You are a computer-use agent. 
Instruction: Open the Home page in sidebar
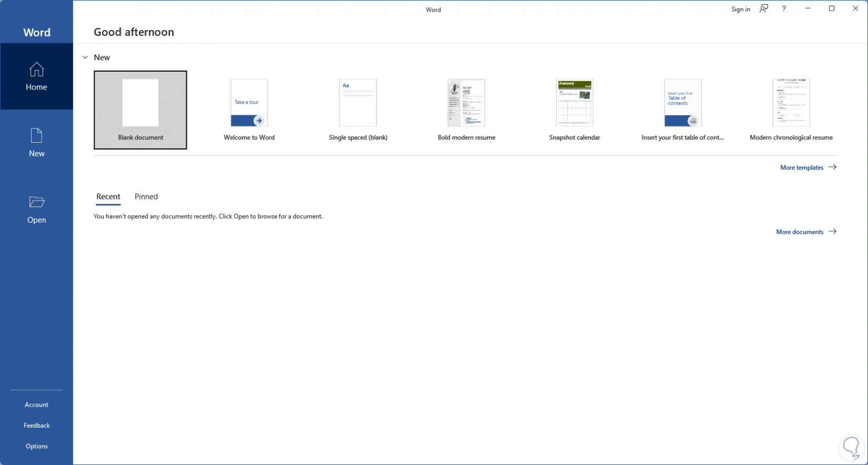pos(36,76)
